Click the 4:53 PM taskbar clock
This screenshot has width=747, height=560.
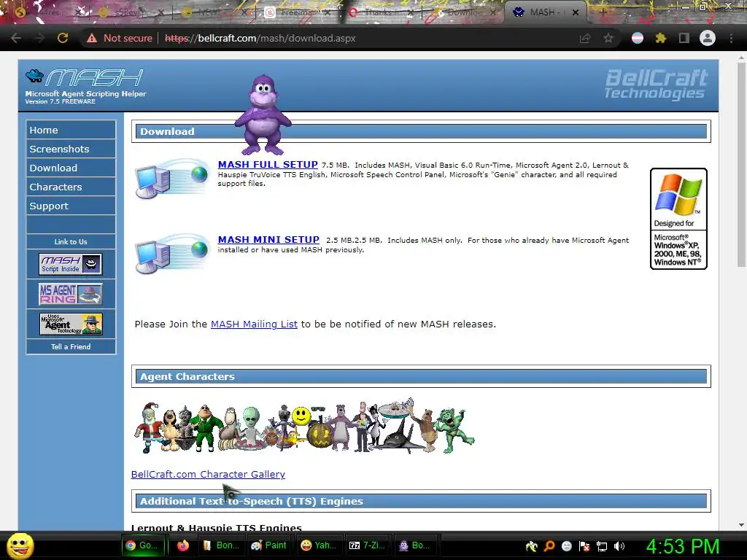pyautogui.click(x=682, y=546)
